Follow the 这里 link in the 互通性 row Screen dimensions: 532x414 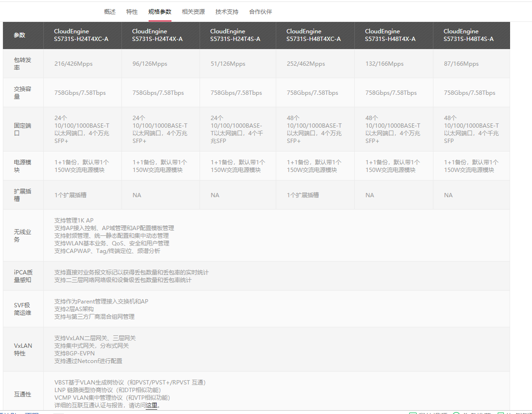click(x=151, y=405)
